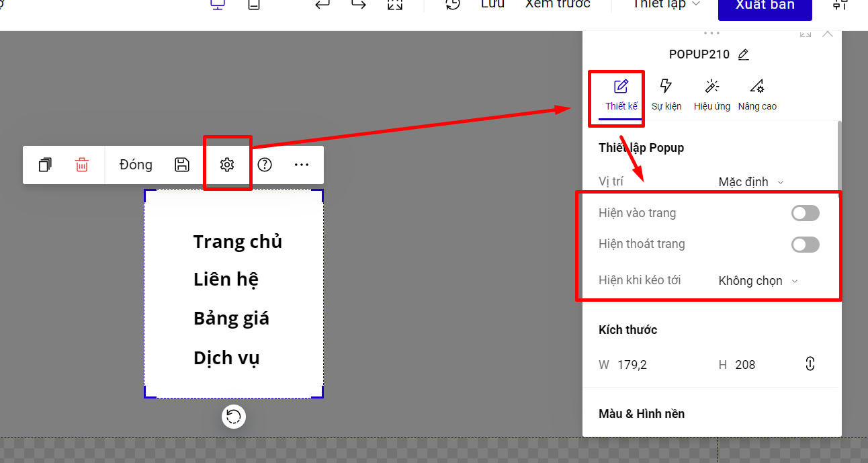Click the floppy disk save icon
This screenshot has width=868, height=463.
182,165
